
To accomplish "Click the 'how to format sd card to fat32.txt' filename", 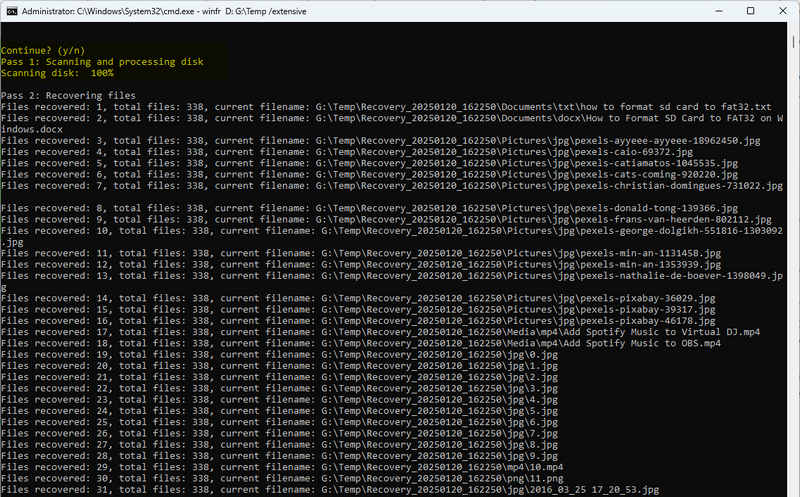I will point(675,107).
